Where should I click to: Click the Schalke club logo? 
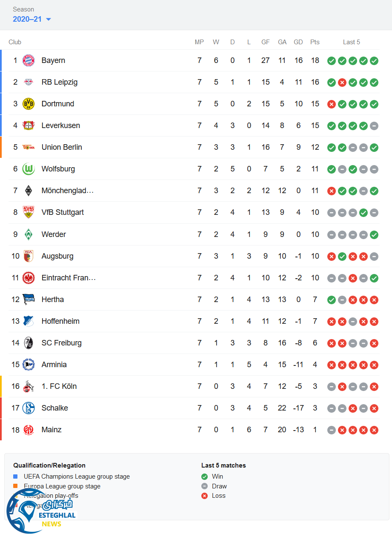(29, 408)
